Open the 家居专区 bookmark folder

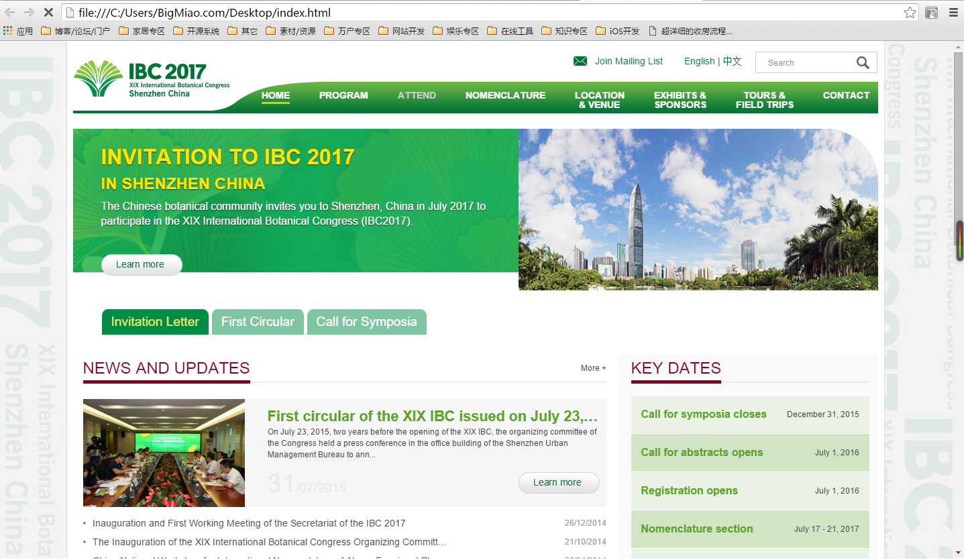[142, 31]
